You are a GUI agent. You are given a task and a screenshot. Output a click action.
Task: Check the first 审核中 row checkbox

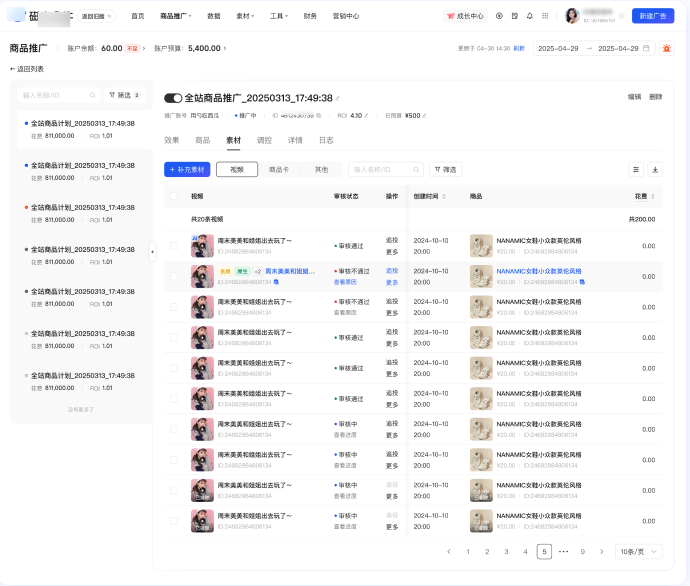click(174, 429)
